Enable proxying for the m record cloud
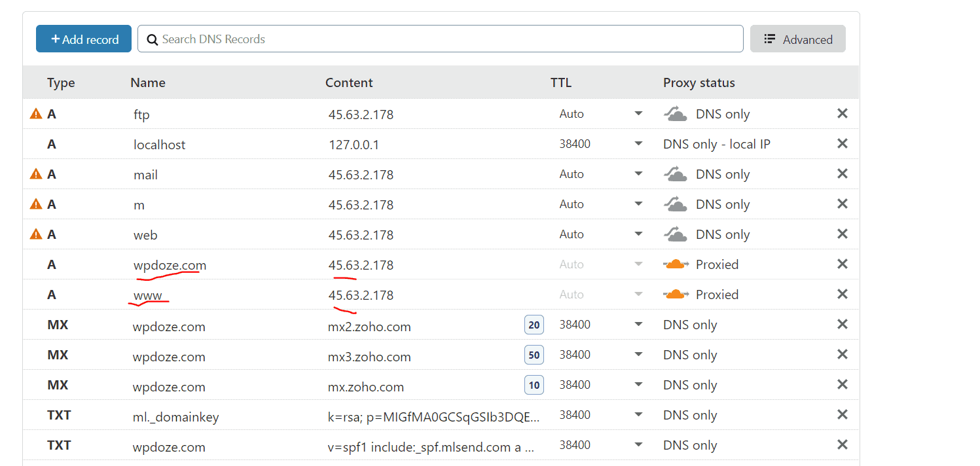 click(676, 204)
